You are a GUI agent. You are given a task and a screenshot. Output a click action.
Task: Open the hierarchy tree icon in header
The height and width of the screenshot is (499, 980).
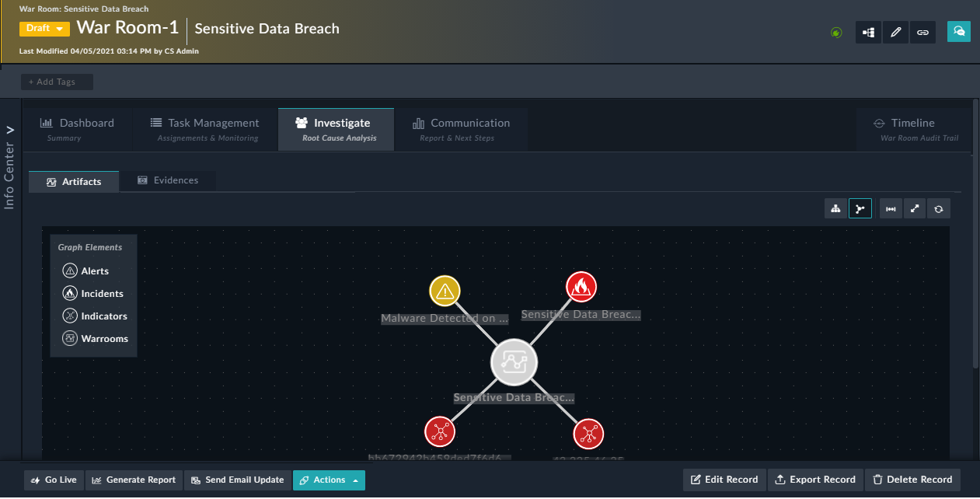click(868, 33)
